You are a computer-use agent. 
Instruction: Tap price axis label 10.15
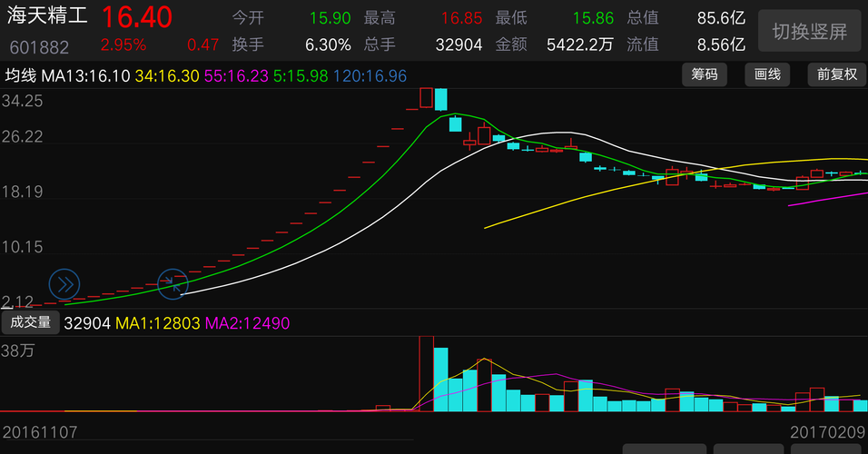22,247
